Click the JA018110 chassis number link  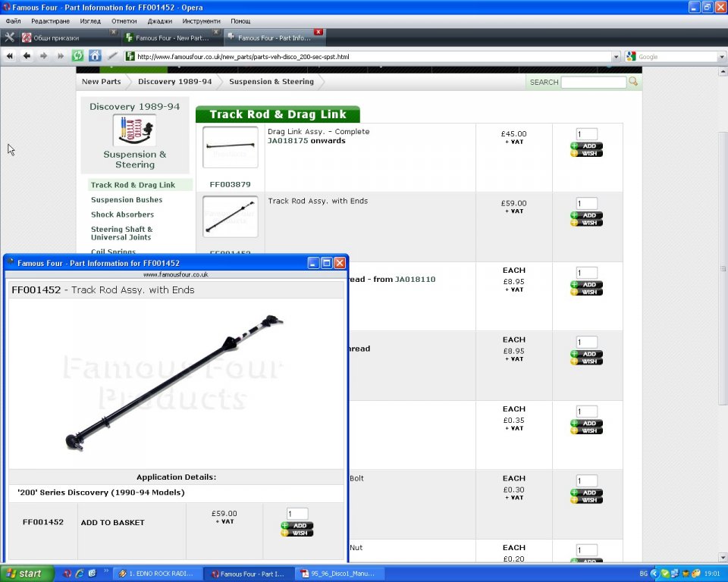pyautogui.click(x=415, y=280)
